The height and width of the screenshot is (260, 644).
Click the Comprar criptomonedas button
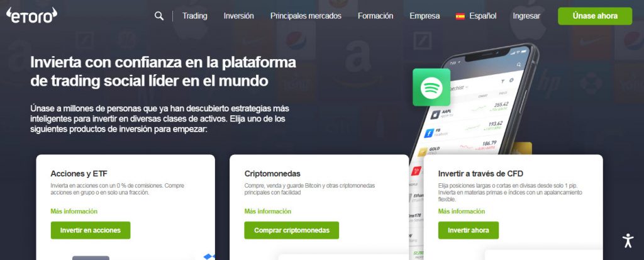pos(292,230)
